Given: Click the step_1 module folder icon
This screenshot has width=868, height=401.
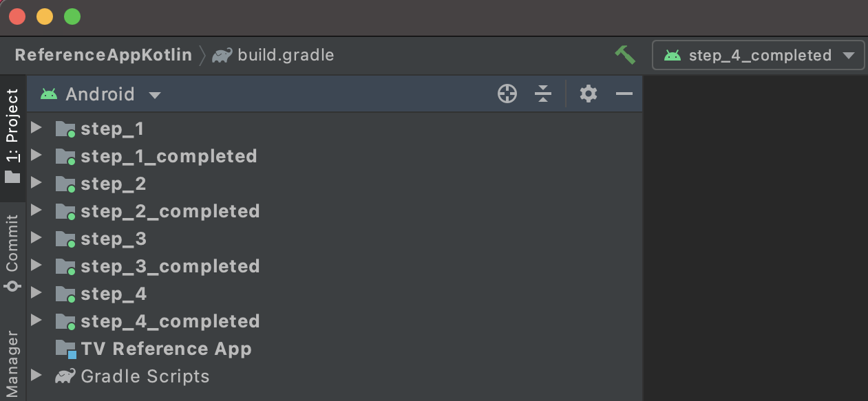Looking at the screenshot, I should (65, 129).
